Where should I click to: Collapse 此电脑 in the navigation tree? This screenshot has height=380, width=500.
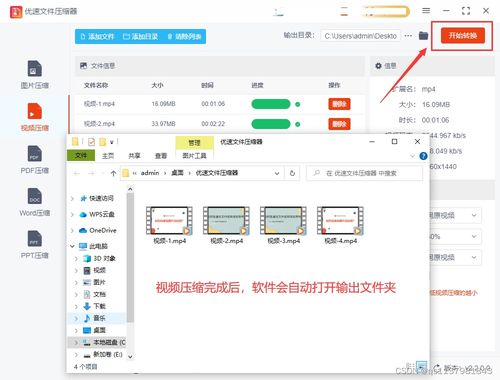coord(72,246)
